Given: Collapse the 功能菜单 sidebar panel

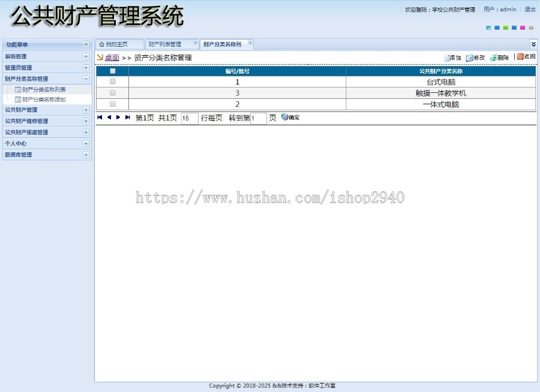Looking at the screenshot, I should coord(86,44).
